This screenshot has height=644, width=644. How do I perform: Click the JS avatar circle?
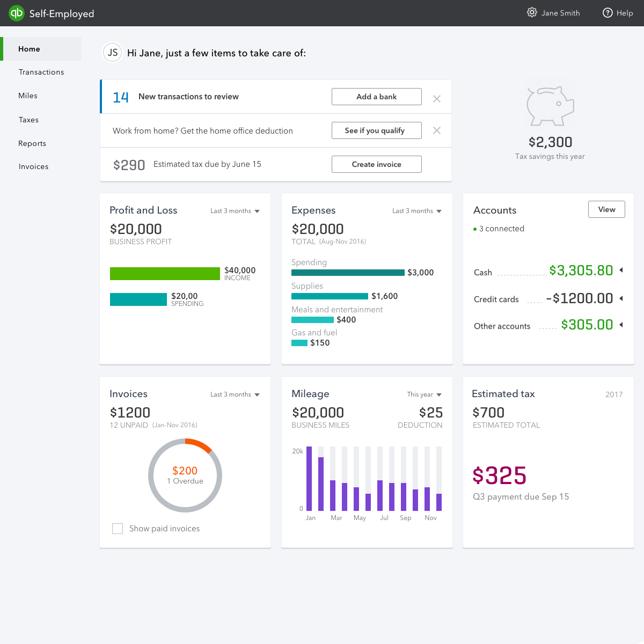pyautogui.click(x=113, y=53)
